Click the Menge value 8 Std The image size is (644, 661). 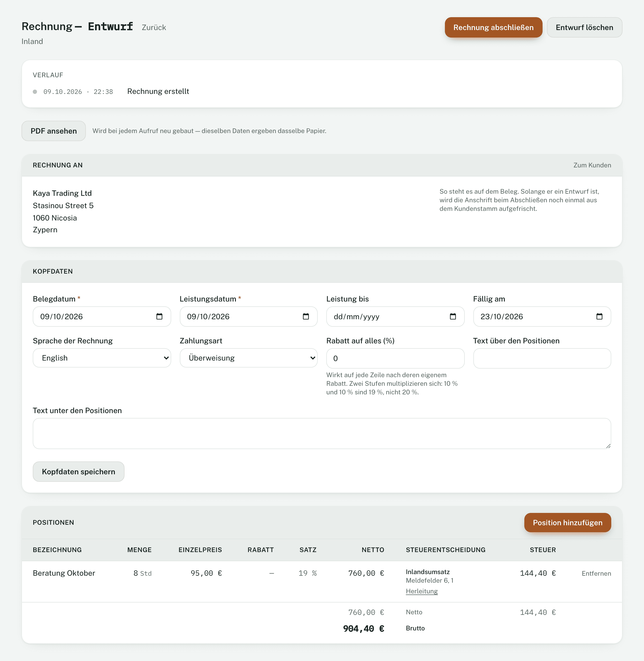(142, 573)
